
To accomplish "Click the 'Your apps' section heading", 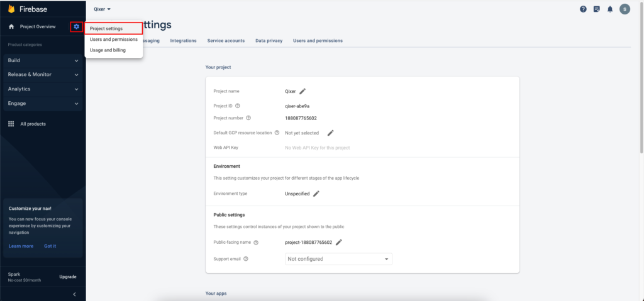I will coord(216,293).
